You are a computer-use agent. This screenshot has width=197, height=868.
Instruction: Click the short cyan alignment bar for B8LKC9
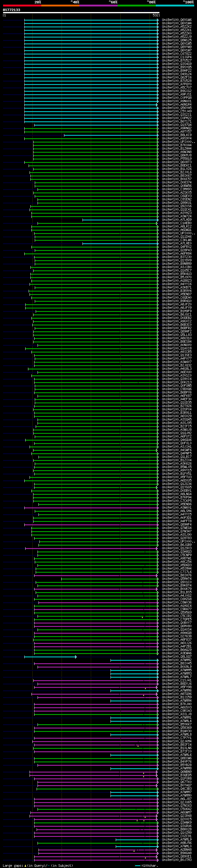(x=111, y=135)
